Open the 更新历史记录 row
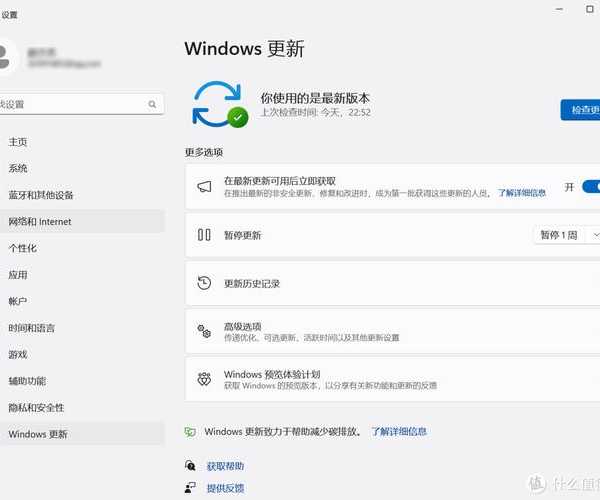This screenshot has width=600, height=500. pyautogui.click(x=393, y=283)
